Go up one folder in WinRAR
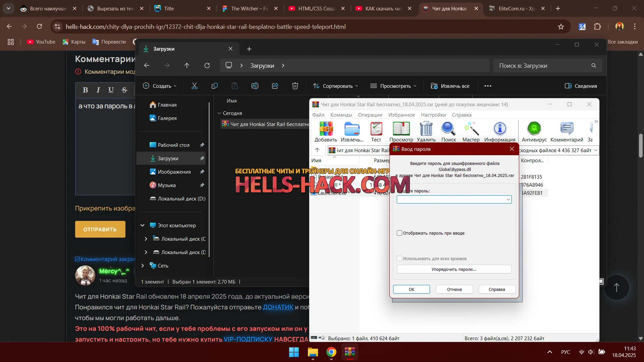This screenshot has width=644, height=362. (317, 150)
